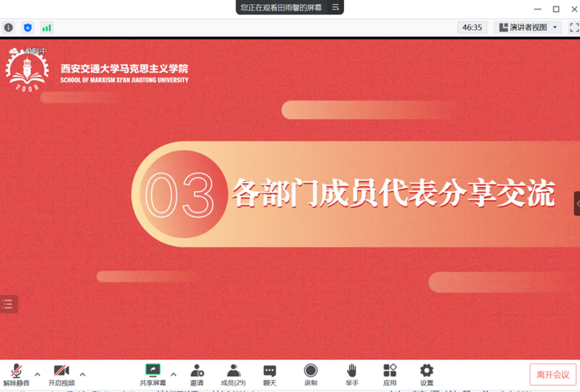This screenshot has height=392, width=580.
Task: Click the 离开会议 leave meeting button
Action: pyautogui.click(x=552, y=375)
